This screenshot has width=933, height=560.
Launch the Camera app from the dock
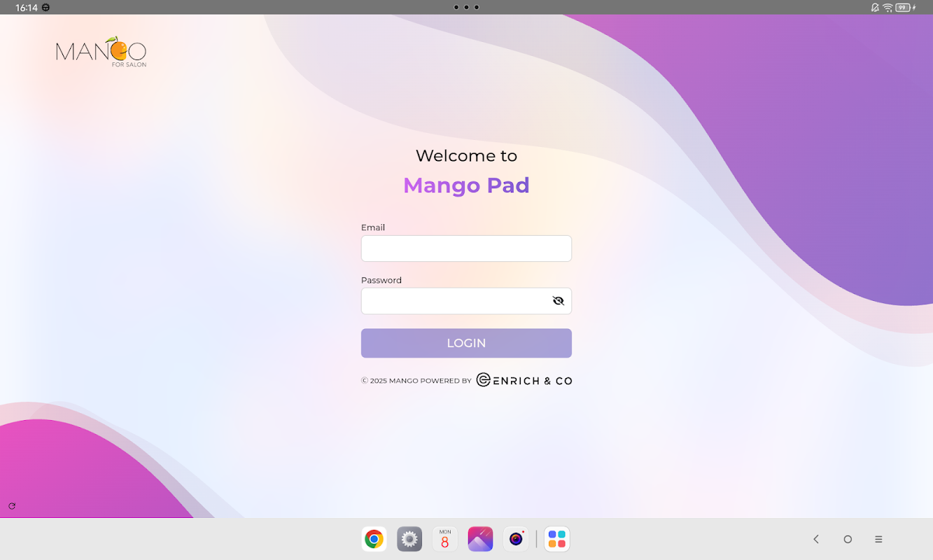516,539
